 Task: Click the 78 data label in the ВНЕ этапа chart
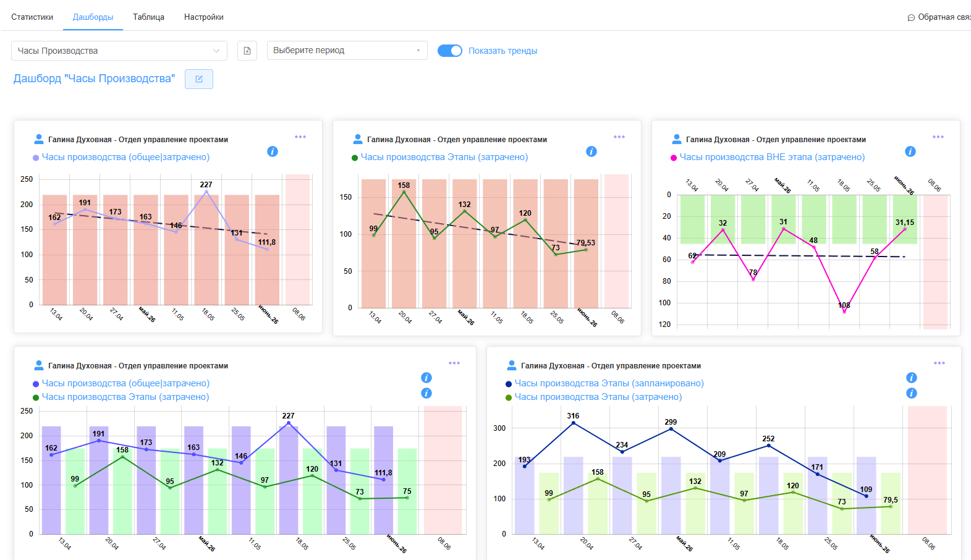pyautogui.click(x=753, y=273)
